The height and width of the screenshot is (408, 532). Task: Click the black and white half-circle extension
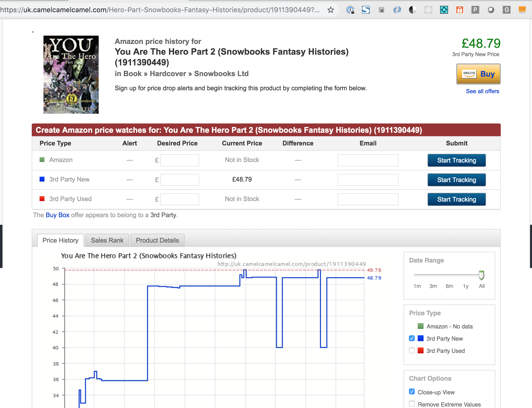coord(413,10)
